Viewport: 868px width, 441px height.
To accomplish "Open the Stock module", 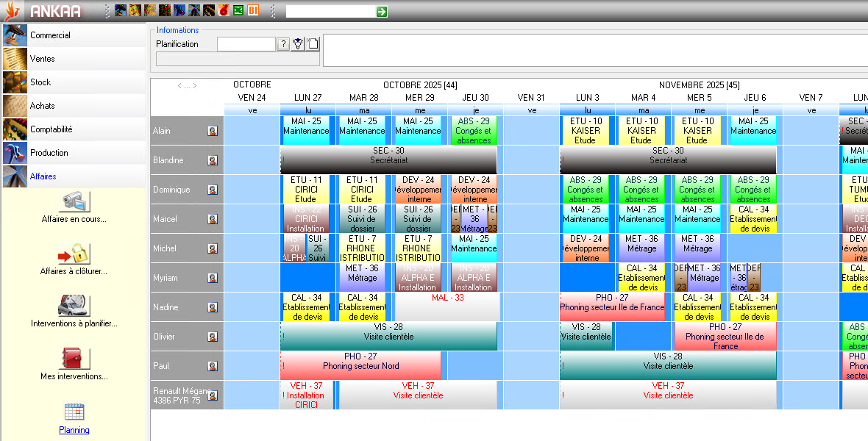I will click(x=74, y=82).
